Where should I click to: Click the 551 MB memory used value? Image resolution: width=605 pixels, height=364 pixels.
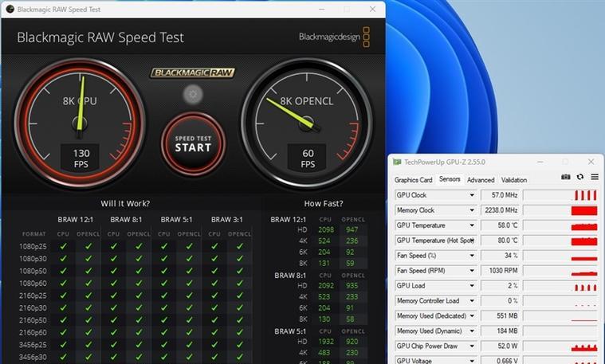click(501, 315)
